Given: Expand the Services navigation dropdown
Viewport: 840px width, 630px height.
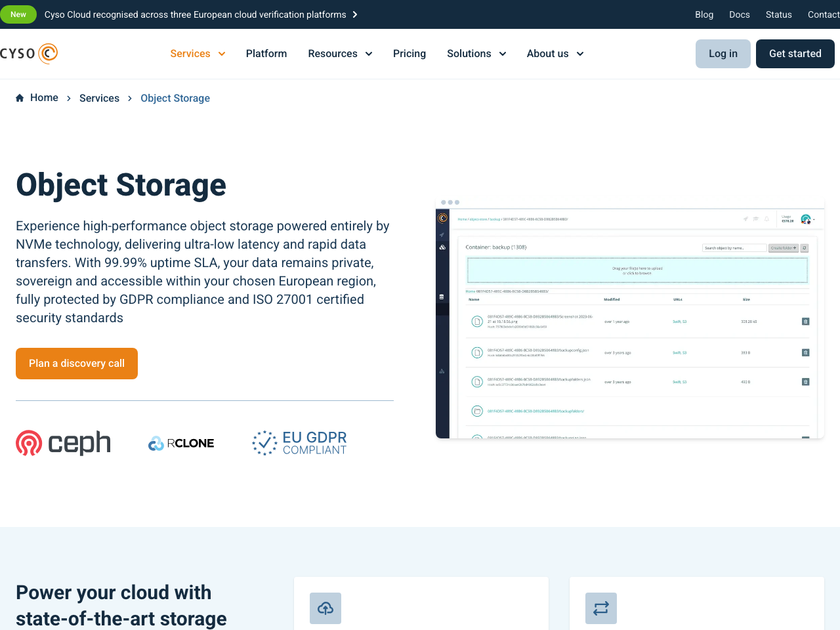Looking at the screenshot, I should [x=198, y=53].
